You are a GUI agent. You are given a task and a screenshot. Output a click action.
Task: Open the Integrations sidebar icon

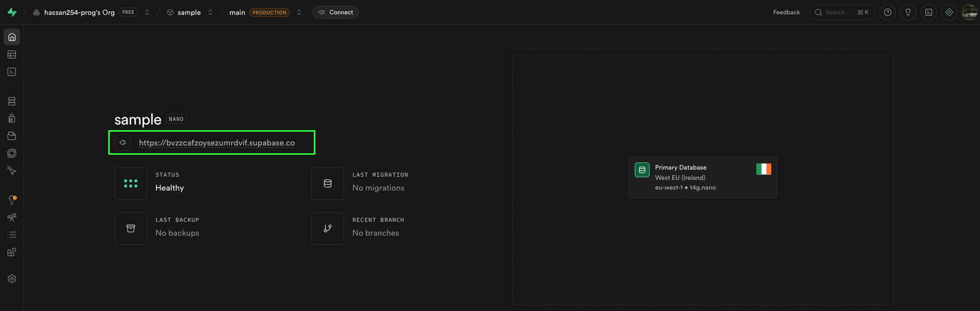[x=12, y=252]
